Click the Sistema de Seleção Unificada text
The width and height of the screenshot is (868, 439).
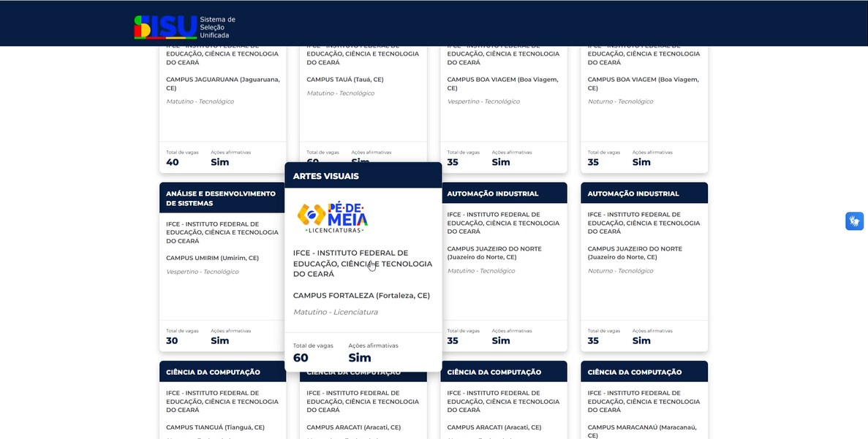pos(217,27)
